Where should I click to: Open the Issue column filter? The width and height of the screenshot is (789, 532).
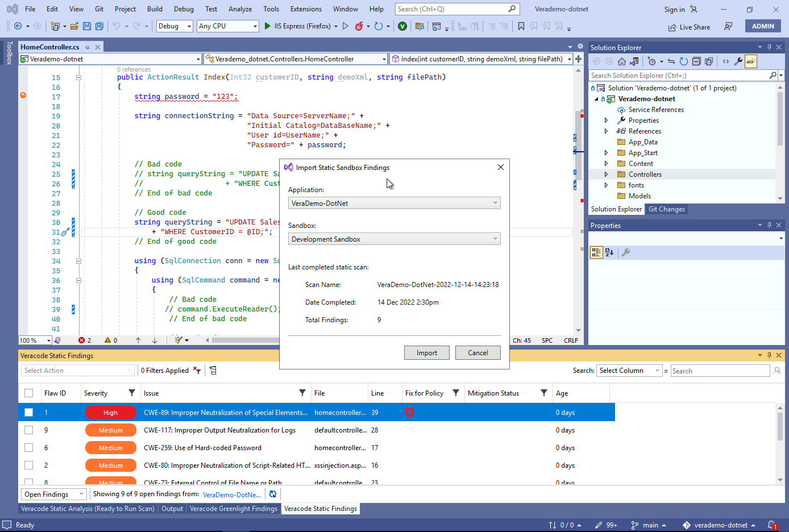pos(302,393)
